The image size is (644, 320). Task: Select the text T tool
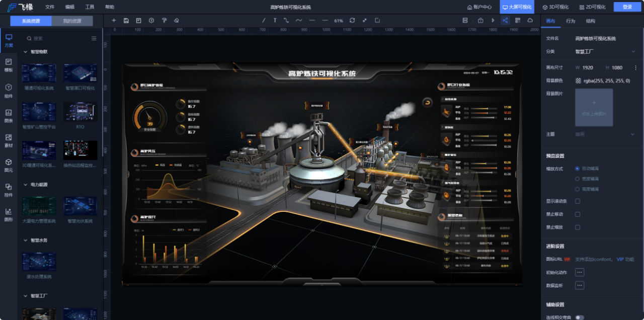point(275,21)
